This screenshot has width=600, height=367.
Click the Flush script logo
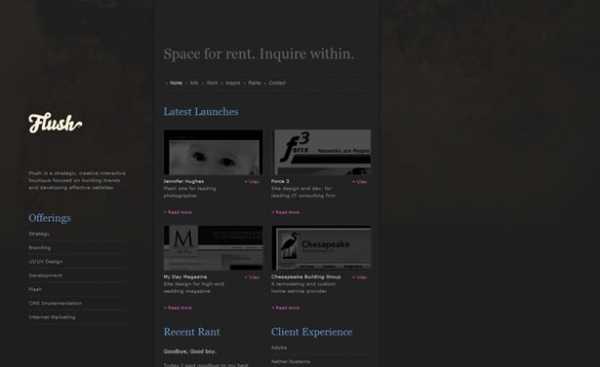[x=55, y=123]
